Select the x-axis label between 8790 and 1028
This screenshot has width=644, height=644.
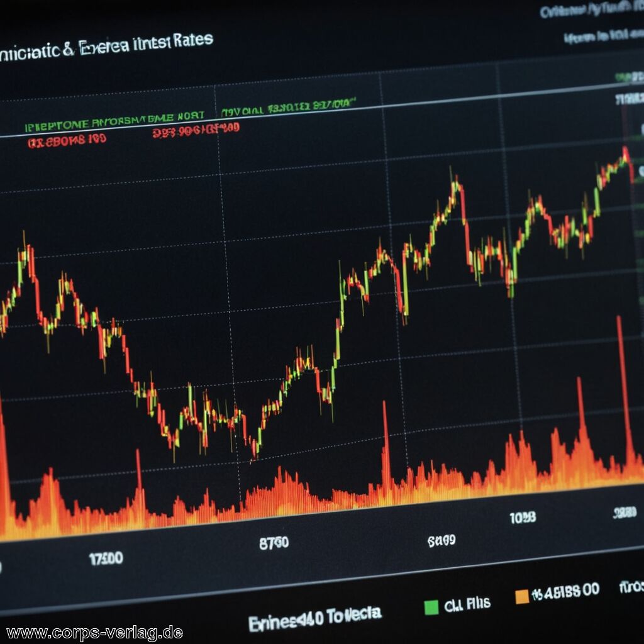(x=441, y=540)
